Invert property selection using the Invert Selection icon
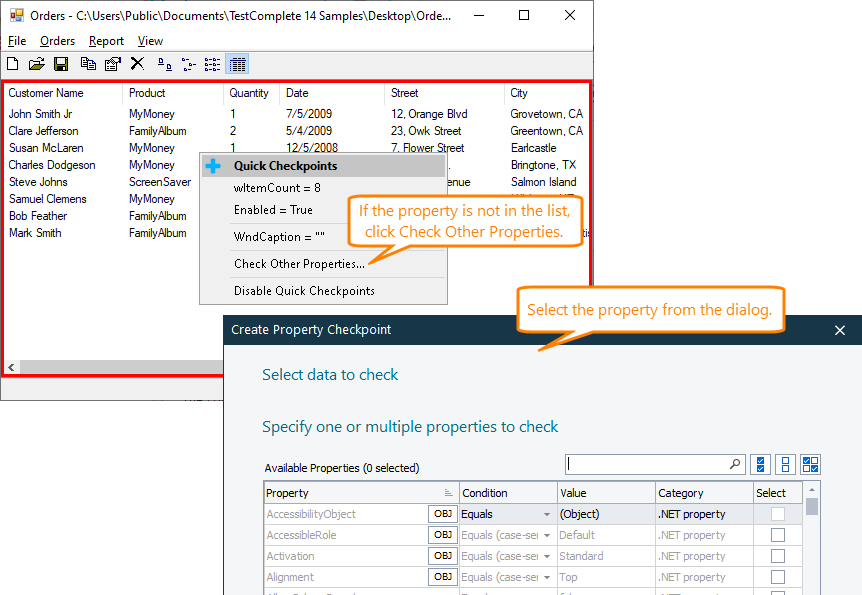This screenshot has width=862, height=595. (x=812, y=464)
